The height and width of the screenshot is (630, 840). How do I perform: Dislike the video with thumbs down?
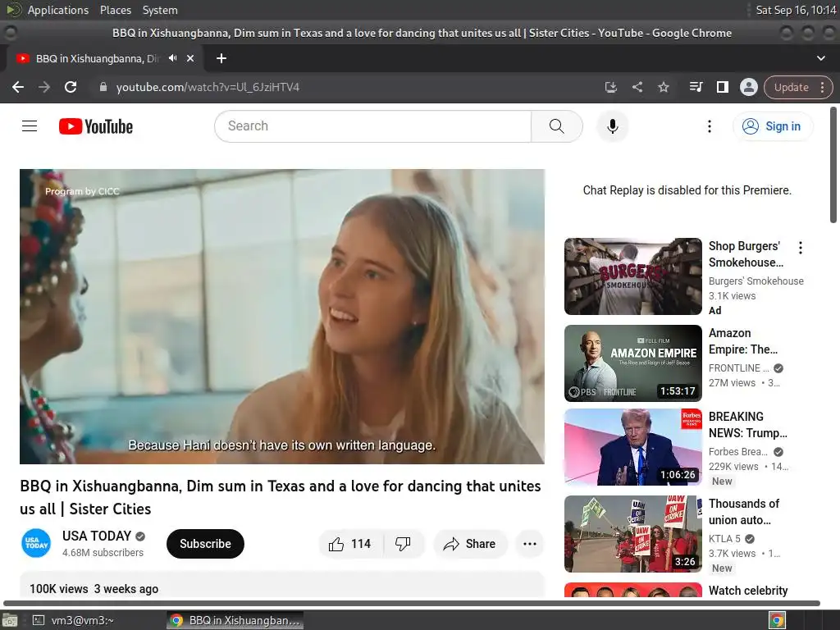point(403,544)
